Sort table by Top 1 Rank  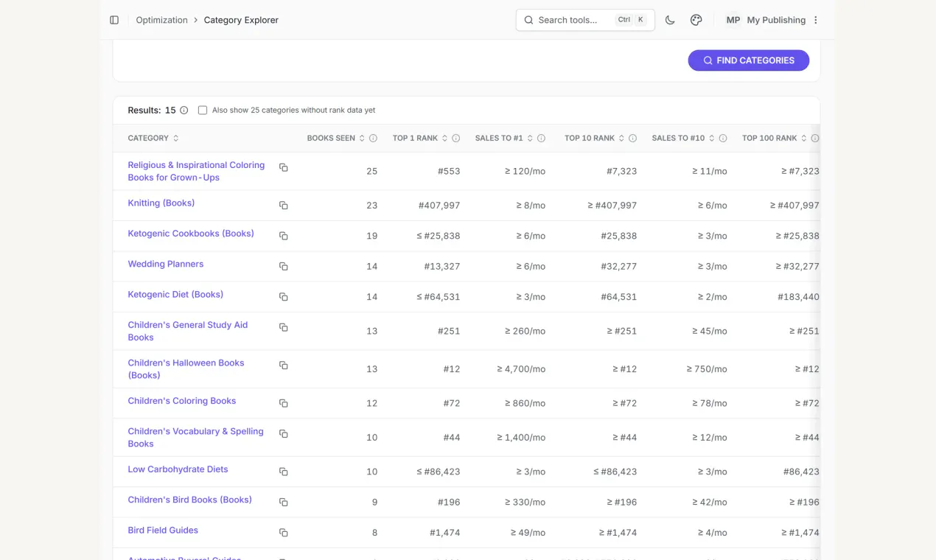[420, 139]
